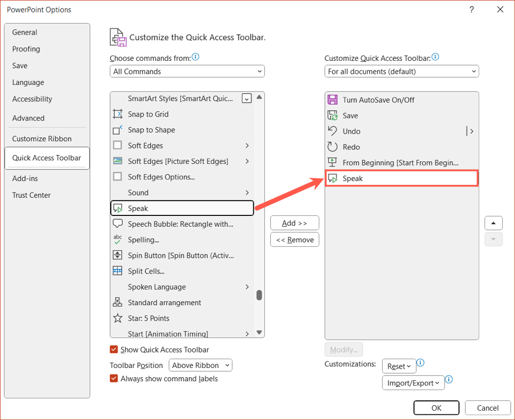The width and height of the screenshot is (515, 420).
Task: Select the Quick Access Toolbar category
Action: [x=47, y=158]
